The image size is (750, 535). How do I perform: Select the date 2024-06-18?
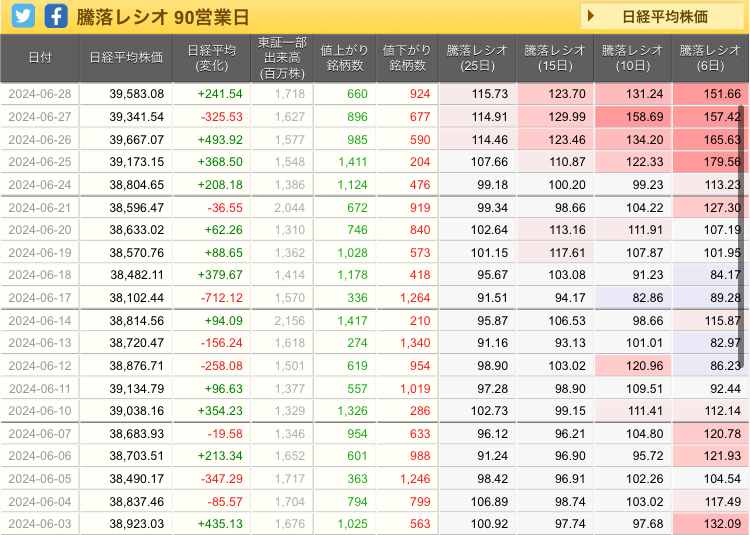point(40,274)
